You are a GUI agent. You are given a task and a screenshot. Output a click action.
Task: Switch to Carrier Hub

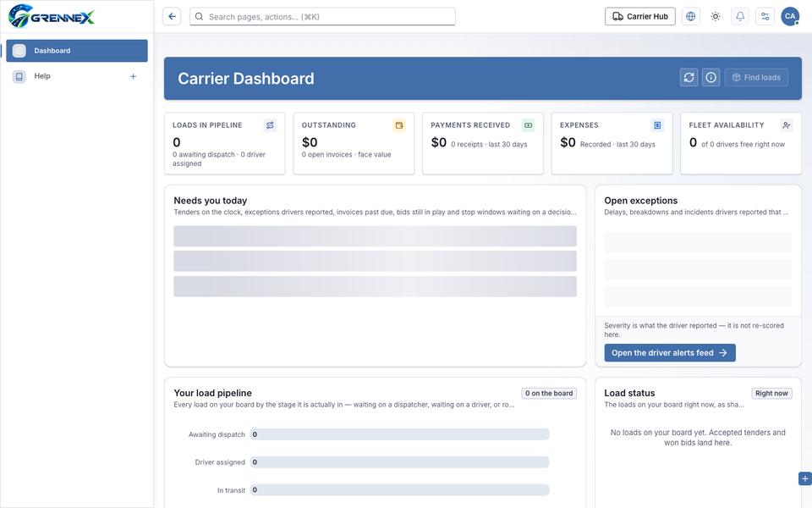640,17
